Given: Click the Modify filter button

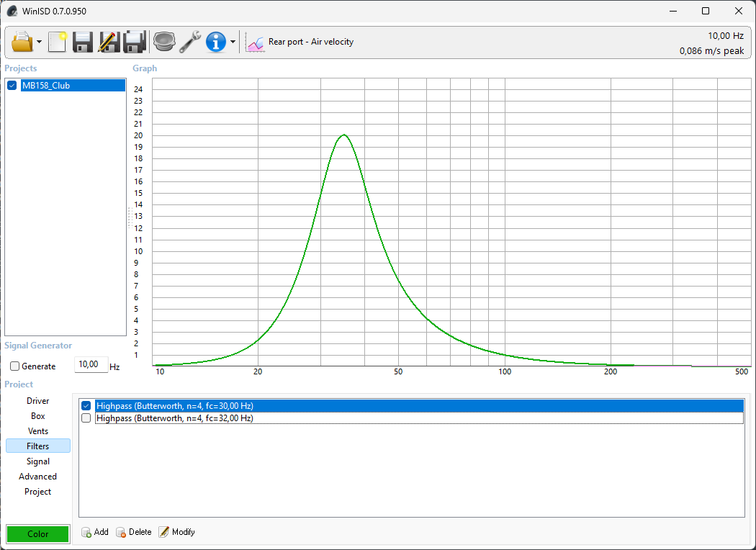Looking at the screenshot, I should click(x=177, y=532).
